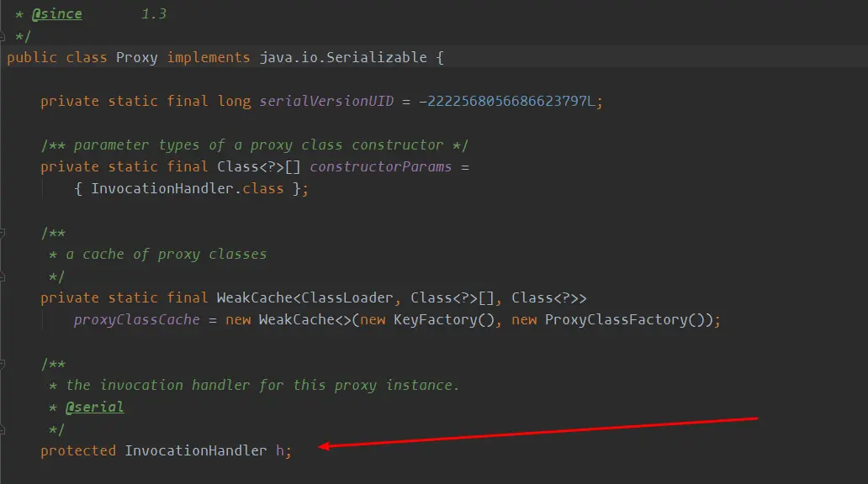Click the @serial Javadoc tag

pos(95,407)
